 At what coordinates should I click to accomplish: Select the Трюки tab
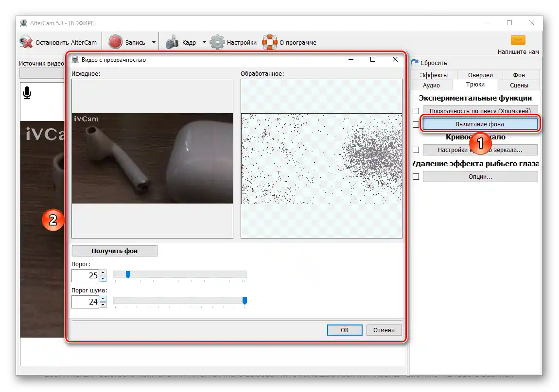click(x=475, y=85)
